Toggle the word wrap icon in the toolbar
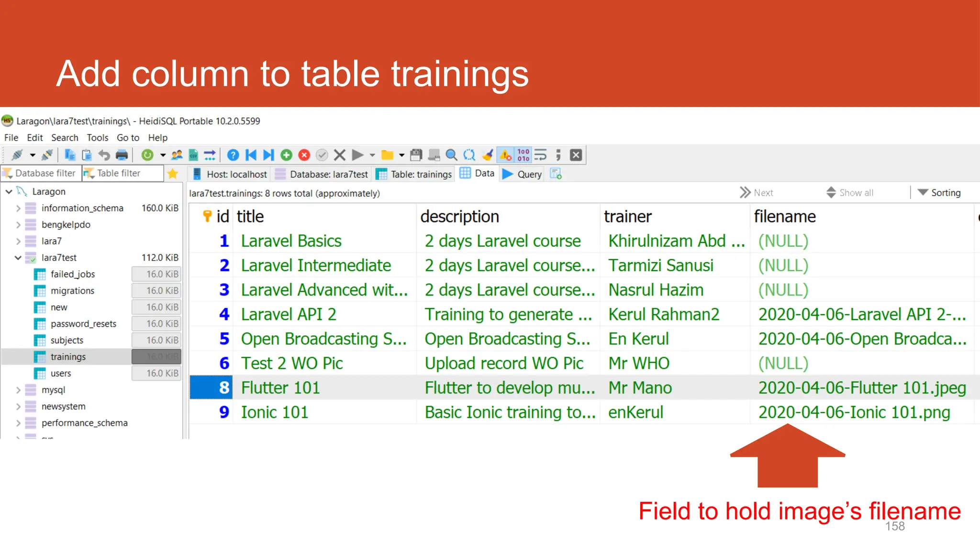 pos(541,155)
